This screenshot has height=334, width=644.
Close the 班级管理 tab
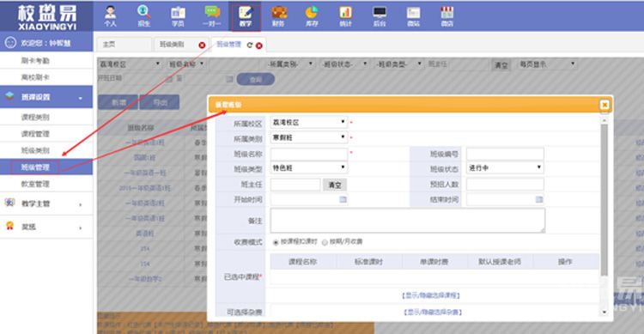[x=258, y=46]
